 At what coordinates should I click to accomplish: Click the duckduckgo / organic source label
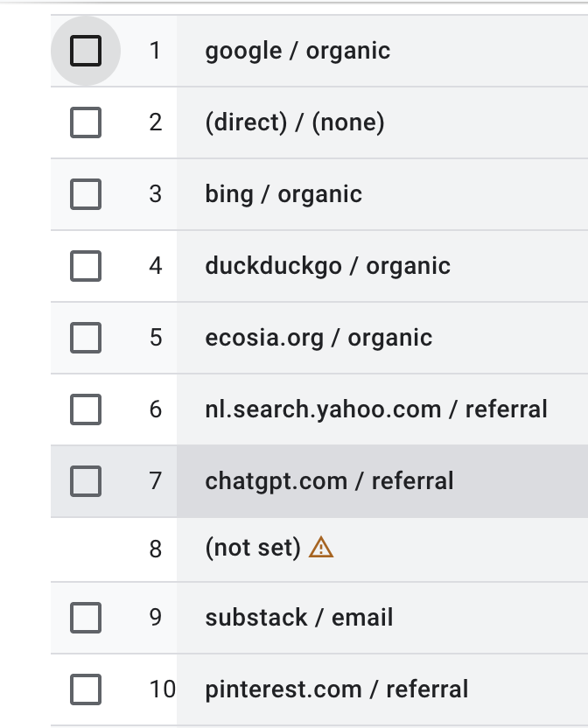click(x=327, y=266)
